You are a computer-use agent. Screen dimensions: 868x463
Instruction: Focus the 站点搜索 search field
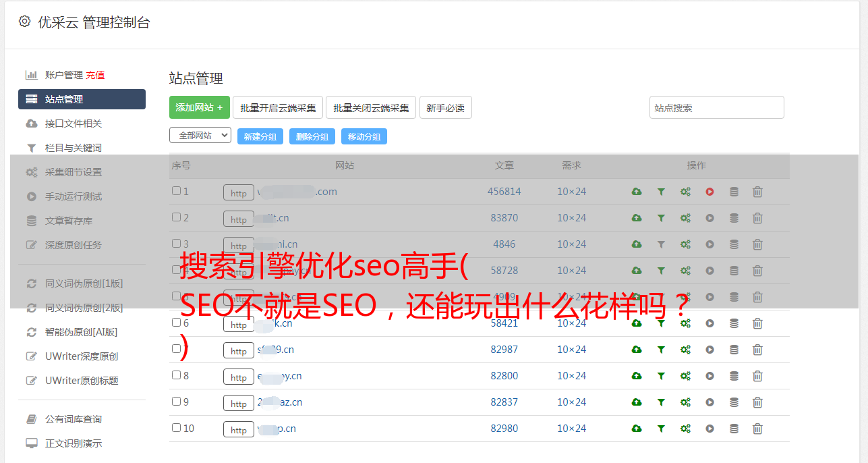[x=716, y=107]
